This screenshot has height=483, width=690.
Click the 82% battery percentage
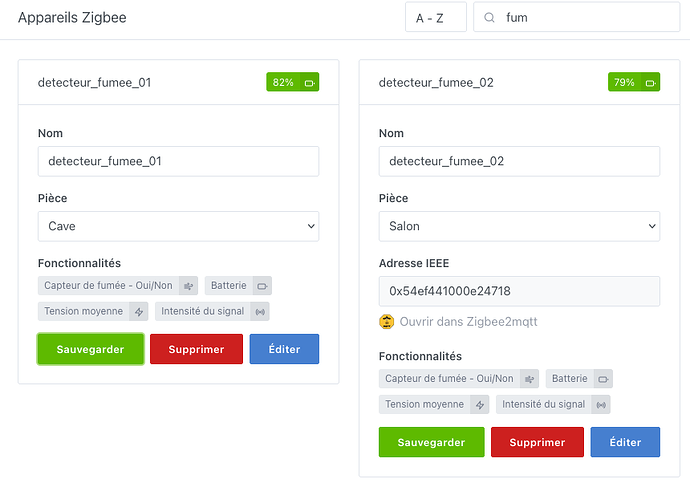[x=283, y=82]
